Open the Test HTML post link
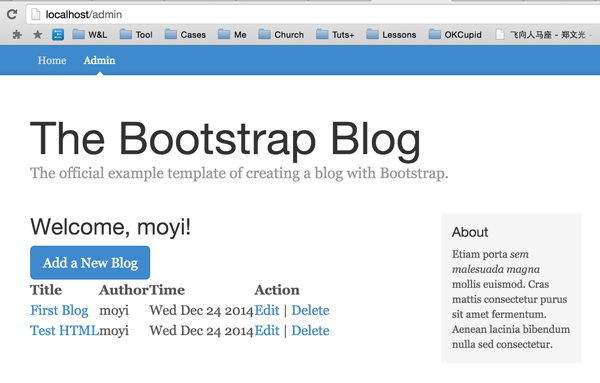 pyautogui.click(x=64, y=331)
